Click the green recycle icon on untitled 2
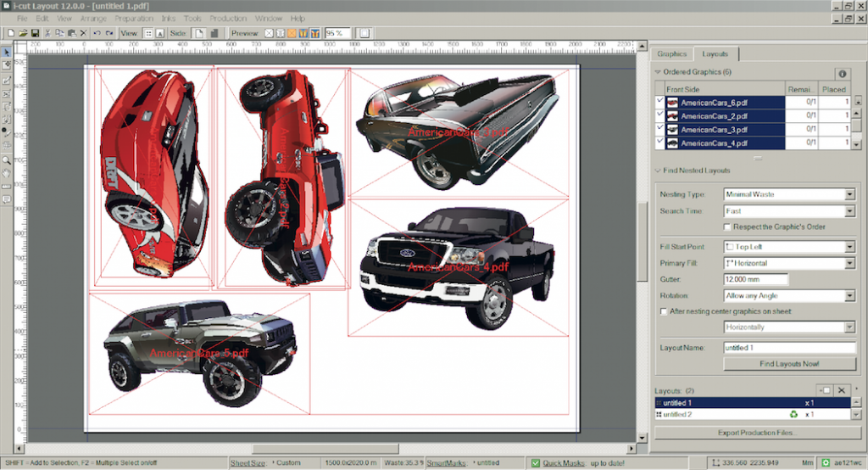The width and height of the screenshot is (868, 470). pos(793,414)
